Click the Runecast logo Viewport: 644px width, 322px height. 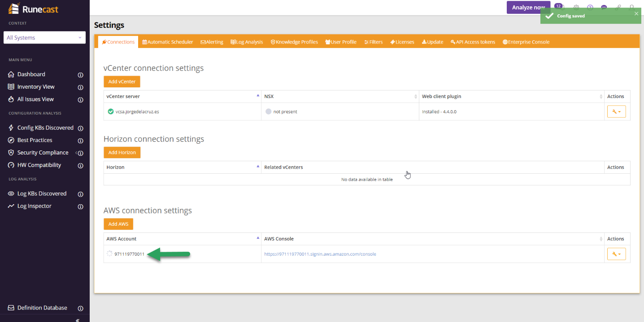point(33,9)
